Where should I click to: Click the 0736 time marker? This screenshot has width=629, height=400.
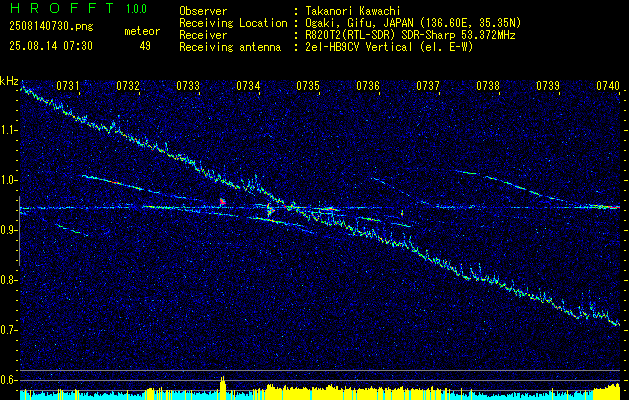(x=368, y=85)
